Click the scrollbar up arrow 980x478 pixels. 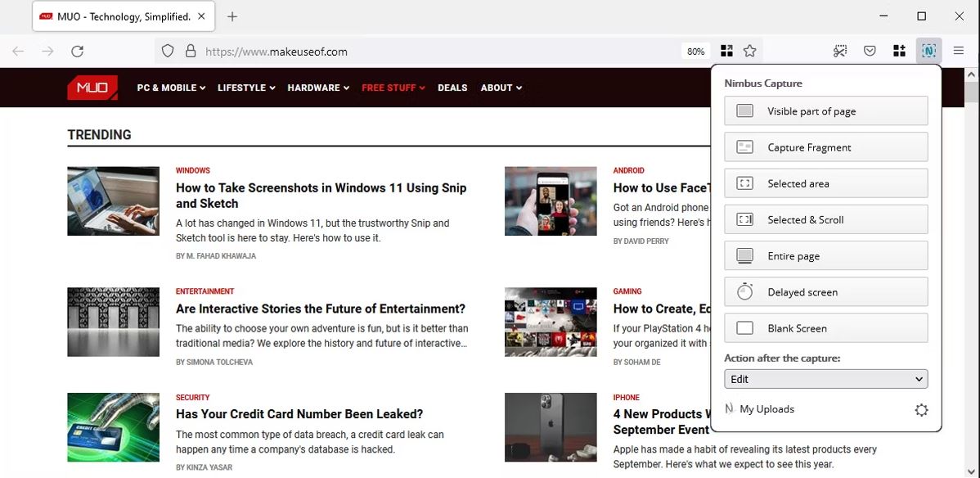[972, 74]
